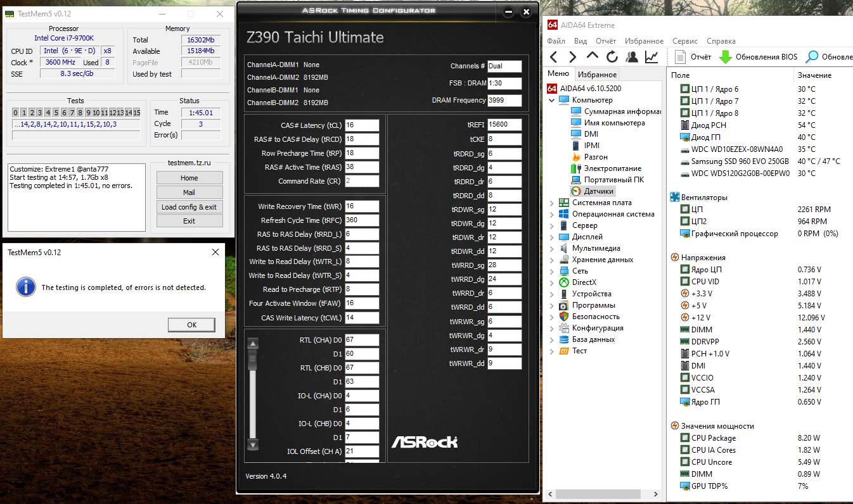853x504 pixels.
Task: Expand the Хранение данных tree node arrow
Action: 552,260
